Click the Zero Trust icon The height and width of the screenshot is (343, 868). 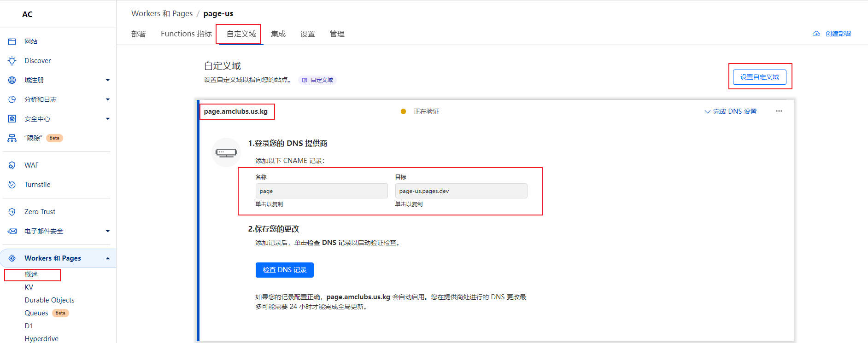point(12,212)
